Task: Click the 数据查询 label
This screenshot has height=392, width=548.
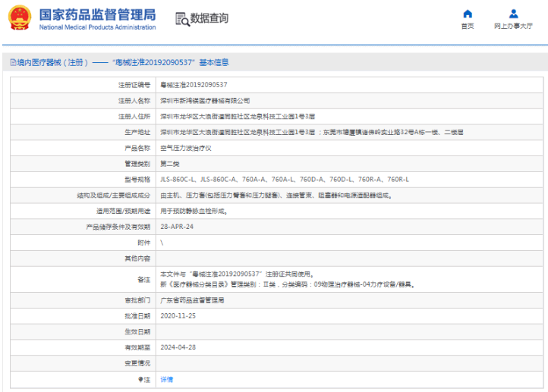Action: pos(209,18)
